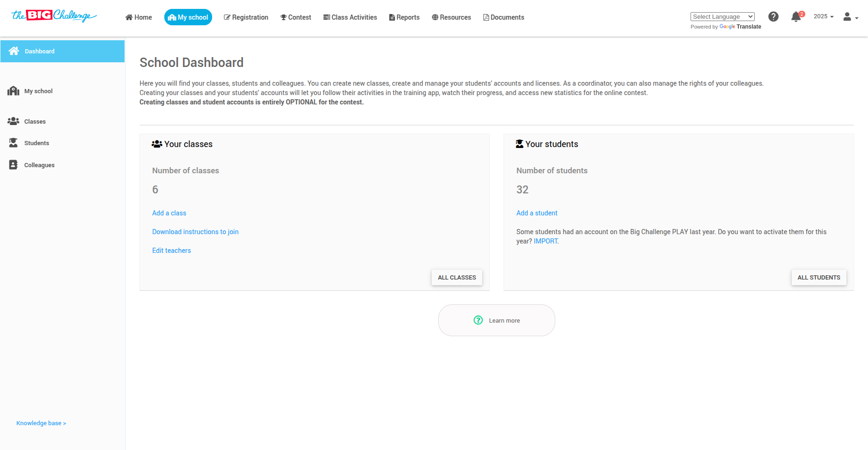
Task: Click the Learn more button
Action: (497, 320)
